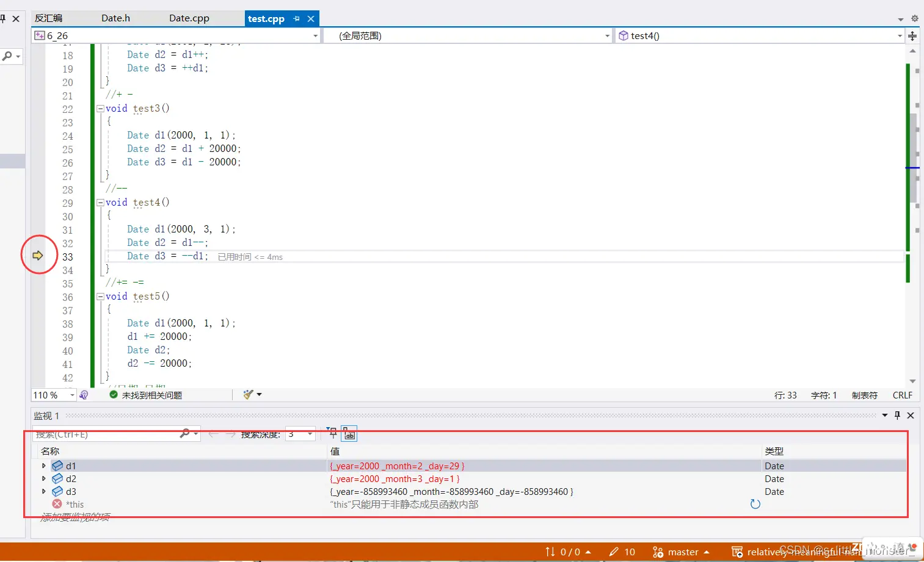Image resolution: width=924 pixels, height=562 pixels.
Task: Open the (全局范围) scope dropdown
Action: 467,36
